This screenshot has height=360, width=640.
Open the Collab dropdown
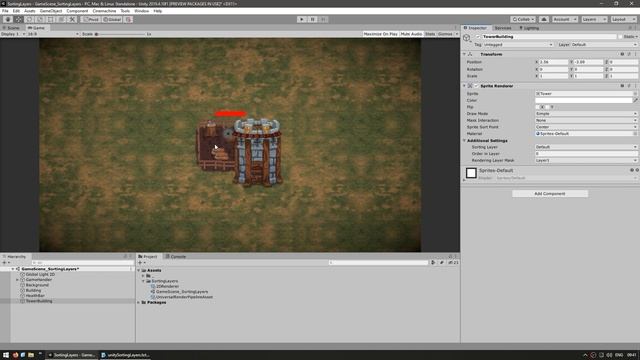click(x=523, y=19)
